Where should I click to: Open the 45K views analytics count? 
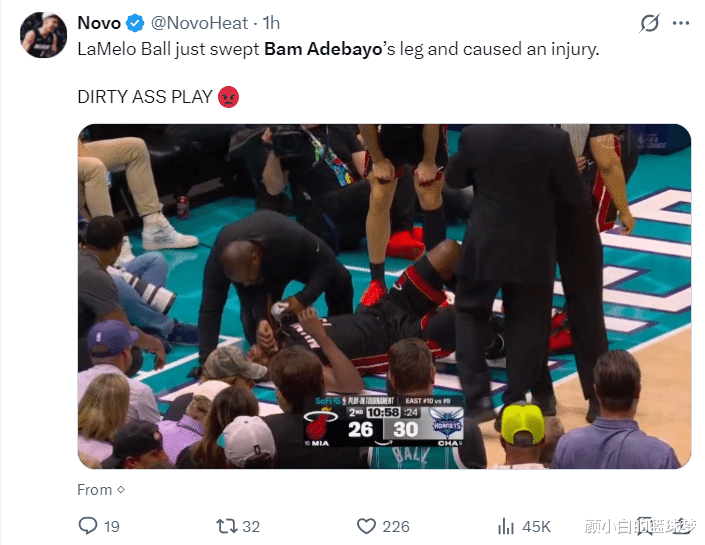(x=536, y=527)
